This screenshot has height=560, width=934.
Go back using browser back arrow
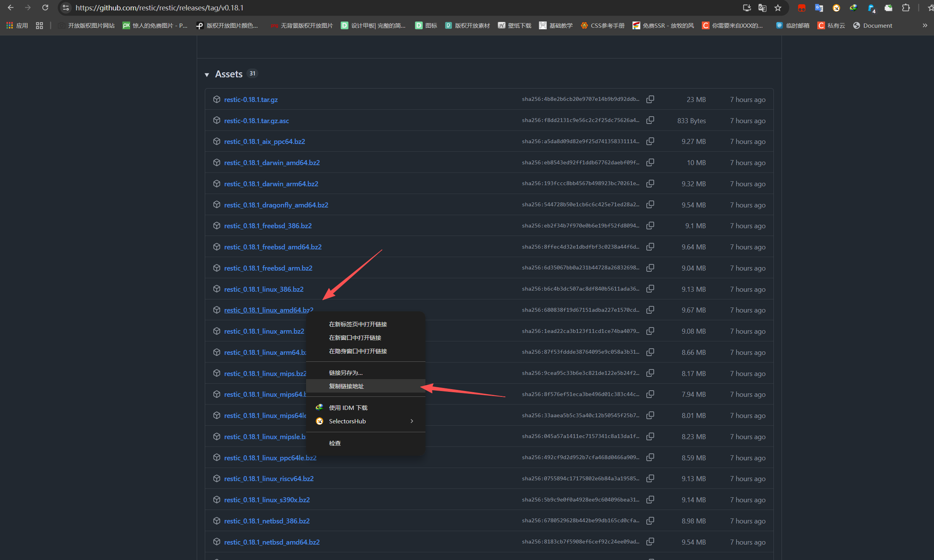(10, 8)
